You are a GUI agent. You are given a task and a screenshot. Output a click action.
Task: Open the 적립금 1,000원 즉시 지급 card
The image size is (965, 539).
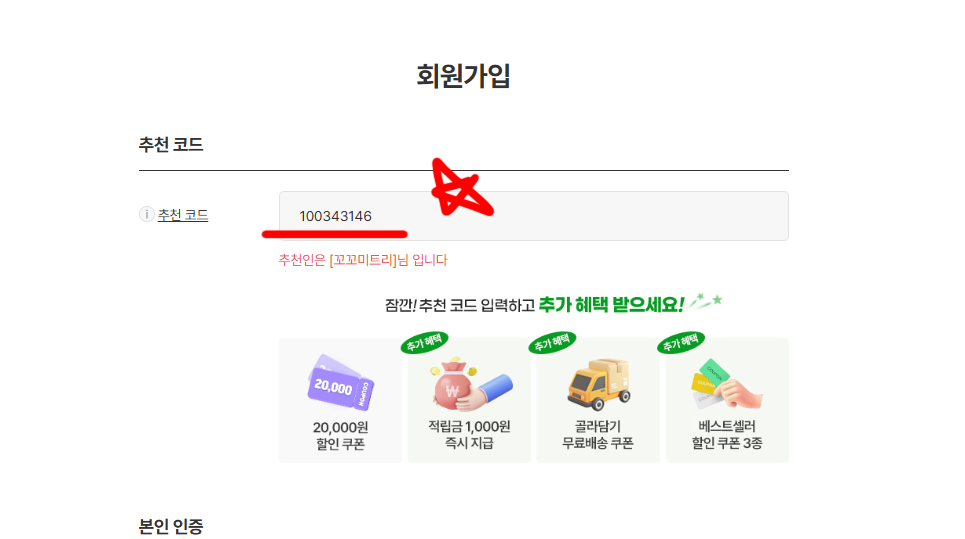coord(469,400)
